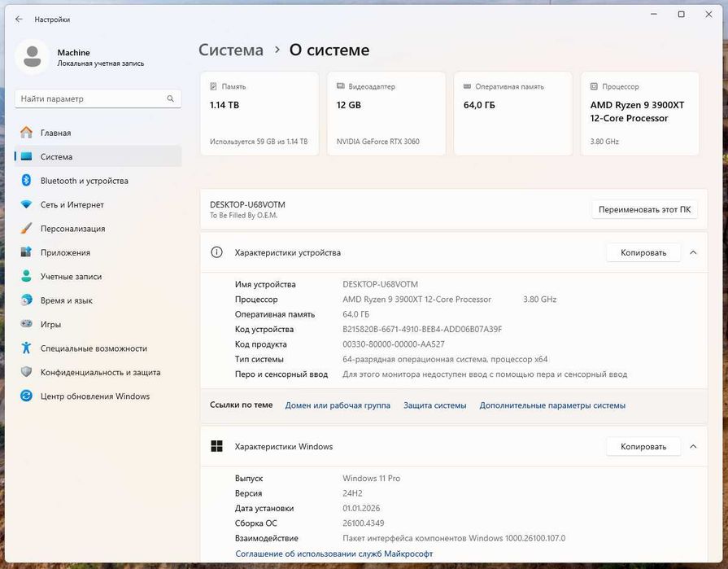This screenshot has height=569, width=728.
Task: Click the Accessibility figure icon
Action: tap(27, 348)
